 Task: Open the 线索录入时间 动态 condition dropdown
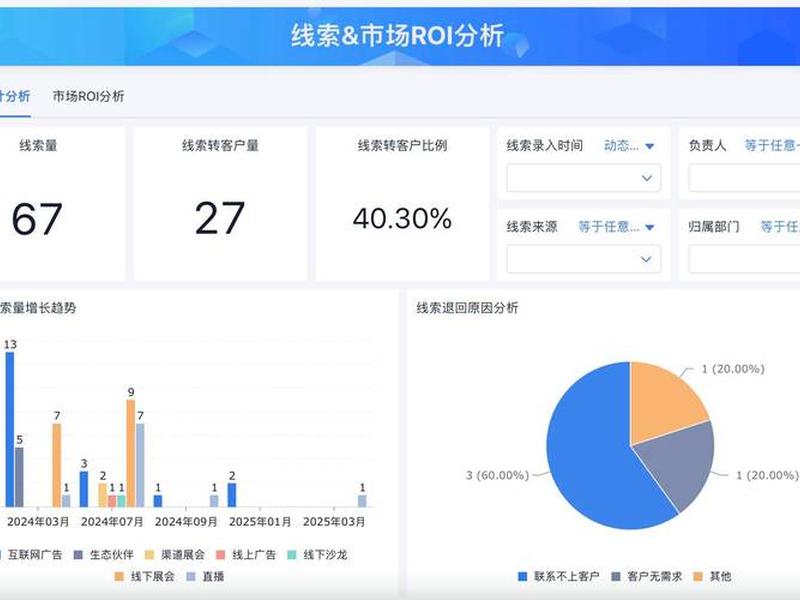[629, 146]
